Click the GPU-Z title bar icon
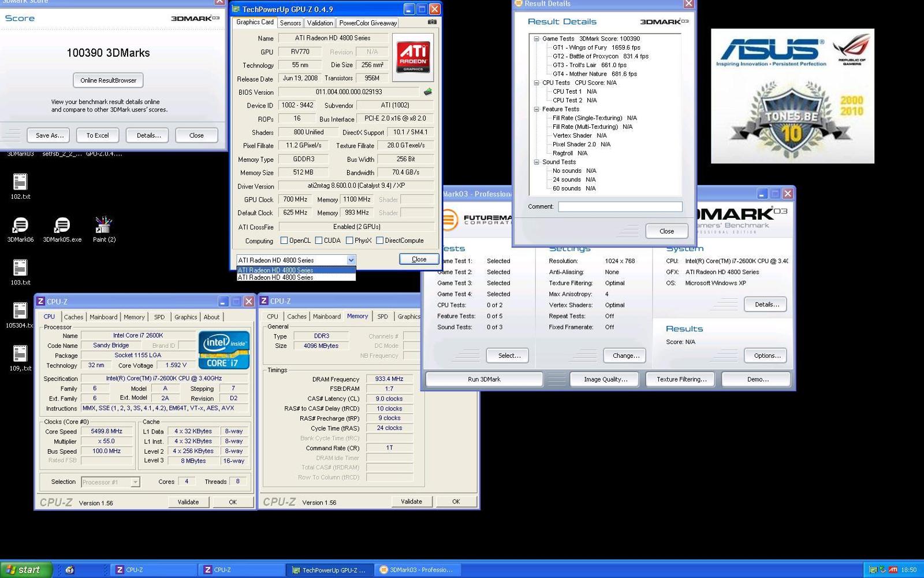This screenshot has height=578, width=924. (236, 9)
